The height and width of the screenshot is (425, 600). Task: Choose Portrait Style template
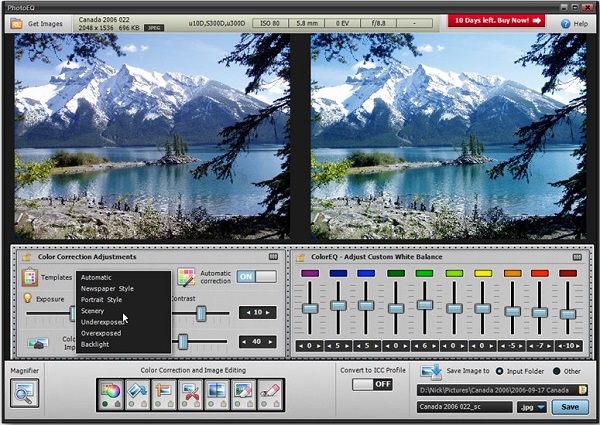101,299
